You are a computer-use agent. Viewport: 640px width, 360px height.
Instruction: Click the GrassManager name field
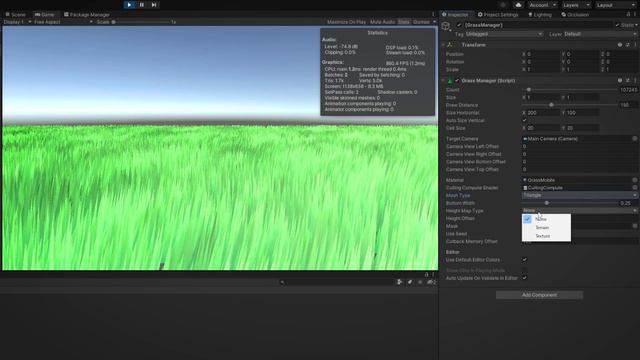coord(538,25)
